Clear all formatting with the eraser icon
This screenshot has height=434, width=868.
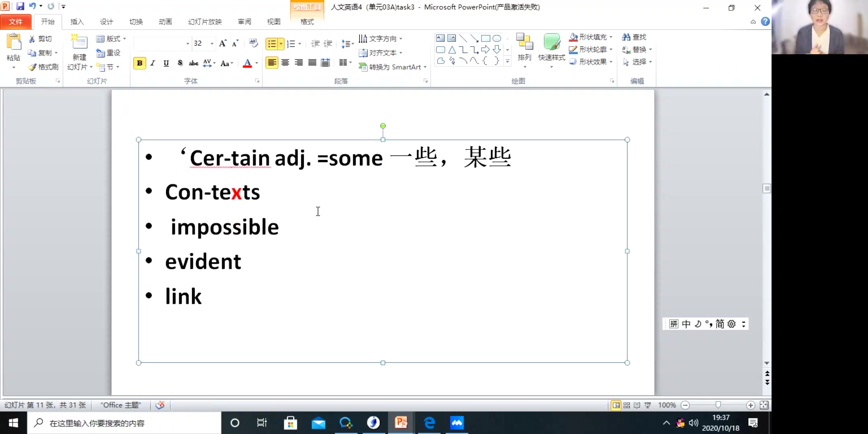coord(253,43)
